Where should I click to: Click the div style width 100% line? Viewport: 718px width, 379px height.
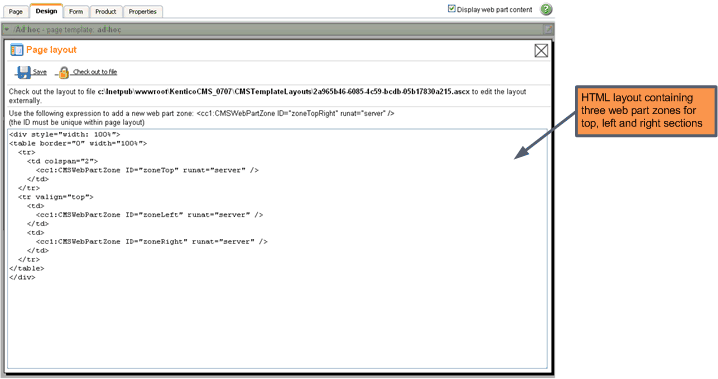65,135
